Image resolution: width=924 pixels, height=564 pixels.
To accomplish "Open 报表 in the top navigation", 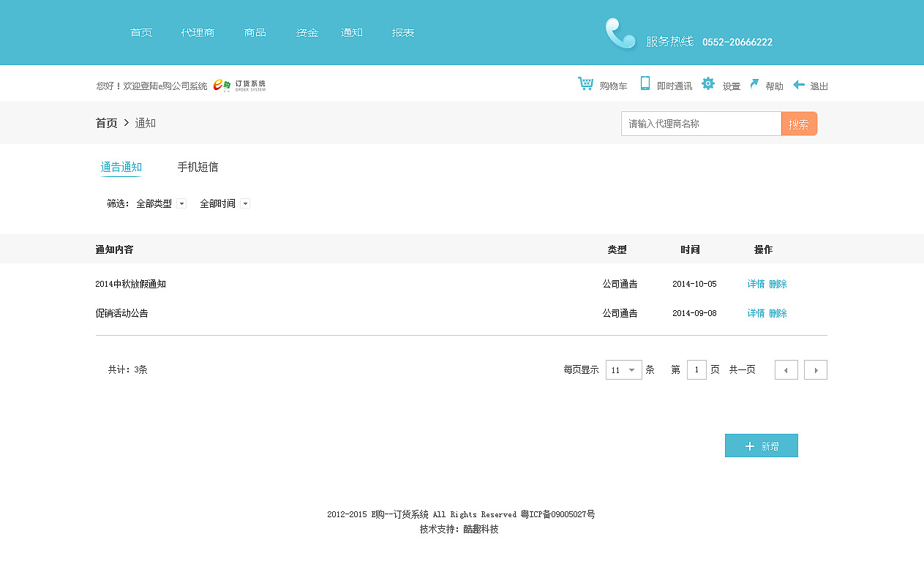I will 403,33.
